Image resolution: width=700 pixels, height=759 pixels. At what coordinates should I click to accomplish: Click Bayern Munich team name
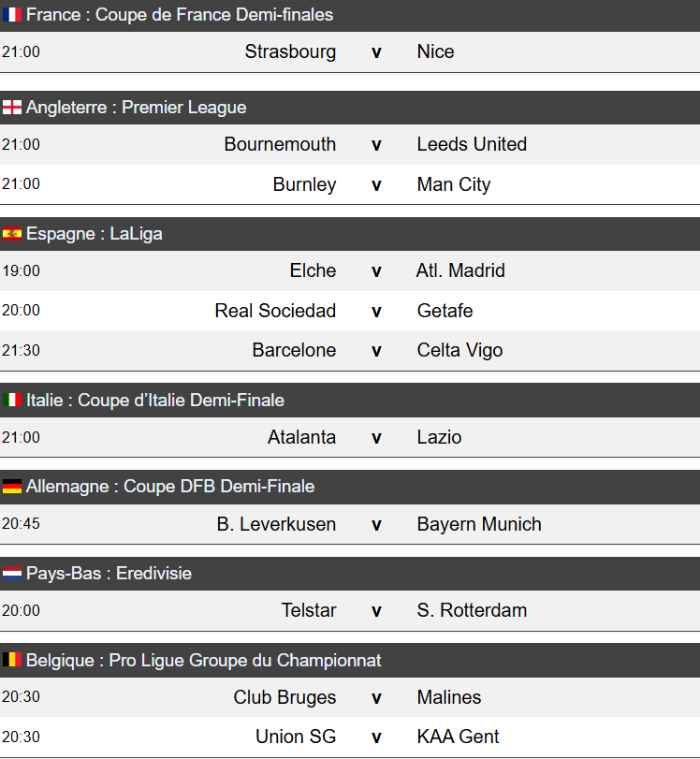click(479, 525)
